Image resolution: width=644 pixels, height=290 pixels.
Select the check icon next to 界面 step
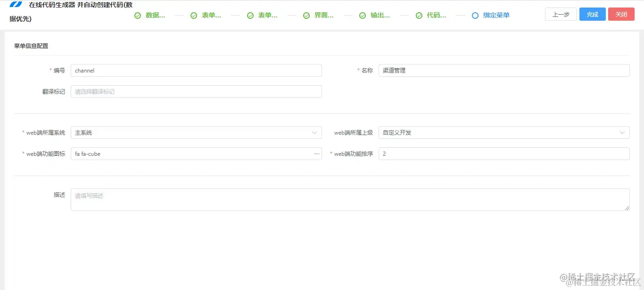[x=306, y=15]
